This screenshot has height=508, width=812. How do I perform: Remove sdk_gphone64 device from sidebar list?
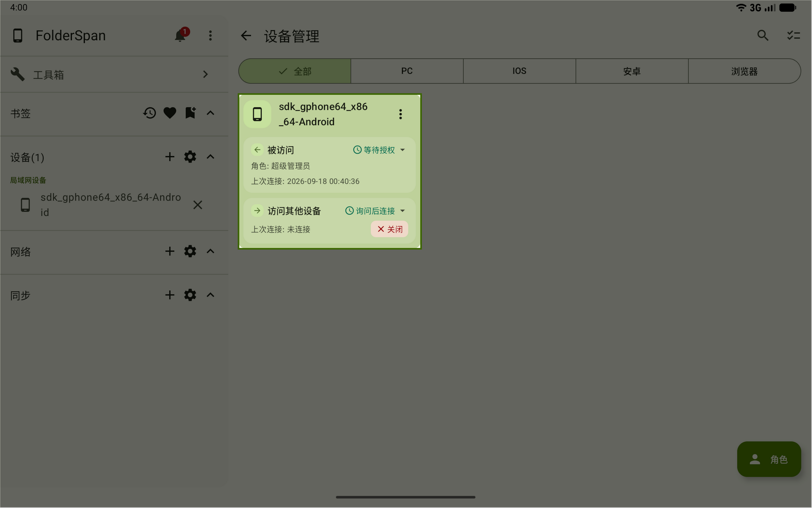[198, 205]
